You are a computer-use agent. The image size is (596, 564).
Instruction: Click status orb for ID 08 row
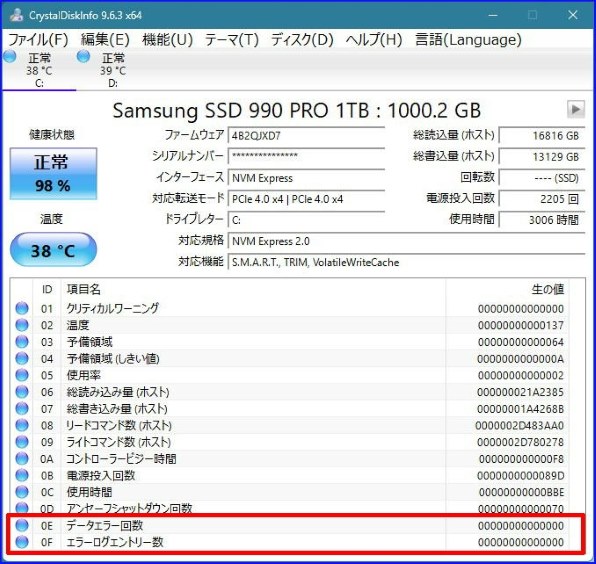(22, 425)
